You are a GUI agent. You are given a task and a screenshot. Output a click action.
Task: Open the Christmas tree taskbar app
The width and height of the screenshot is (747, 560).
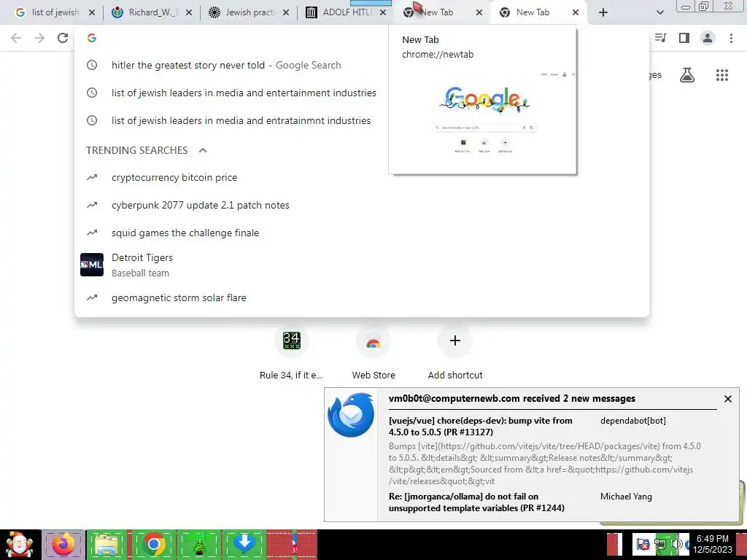(x=198, y=545)
